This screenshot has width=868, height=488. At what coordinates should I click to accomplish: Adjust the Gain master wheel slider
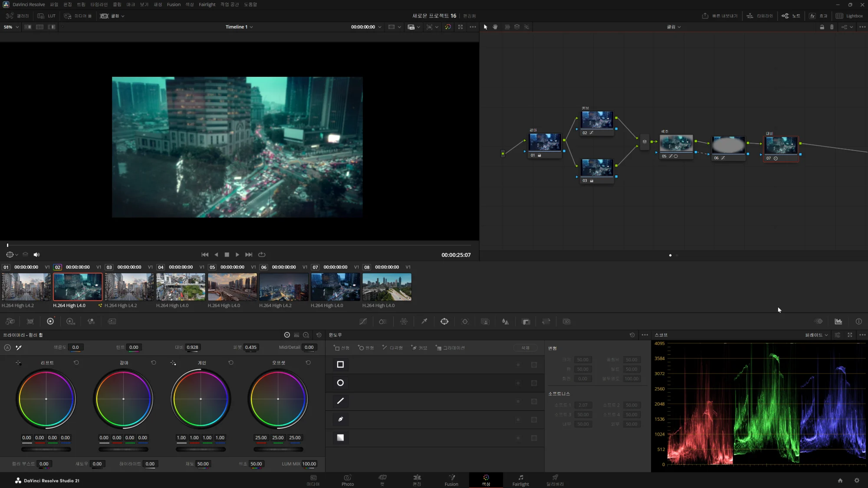coord(201,449)
